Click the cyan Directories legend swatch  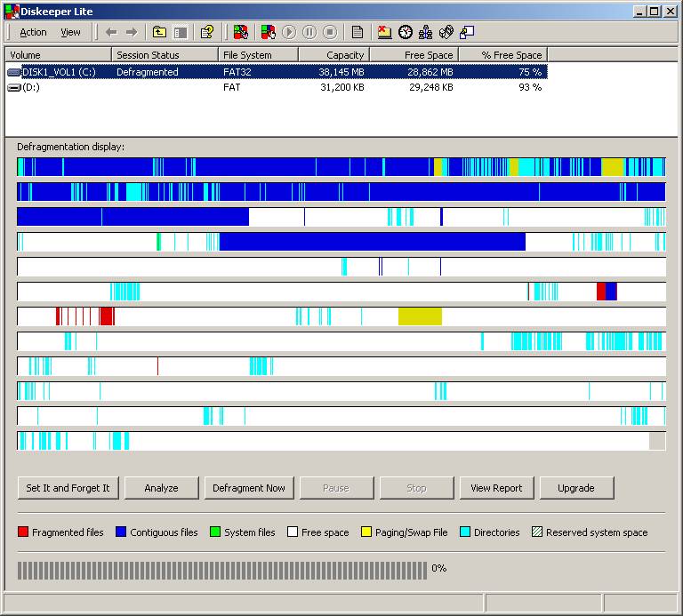click(x=465, y=532)
